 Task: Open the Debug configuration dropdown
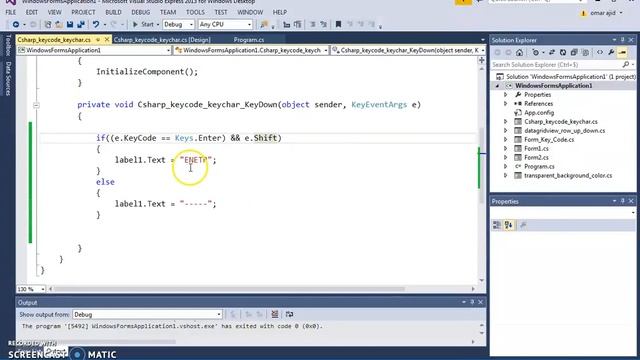click(x=178, y=24)
